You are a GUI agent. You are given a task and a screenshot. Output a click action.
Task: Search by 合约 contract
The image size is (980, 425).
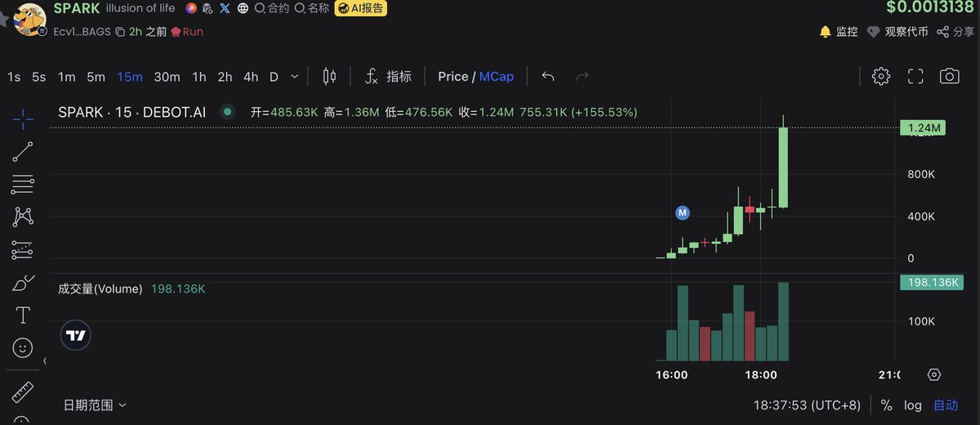coord(273,8)
